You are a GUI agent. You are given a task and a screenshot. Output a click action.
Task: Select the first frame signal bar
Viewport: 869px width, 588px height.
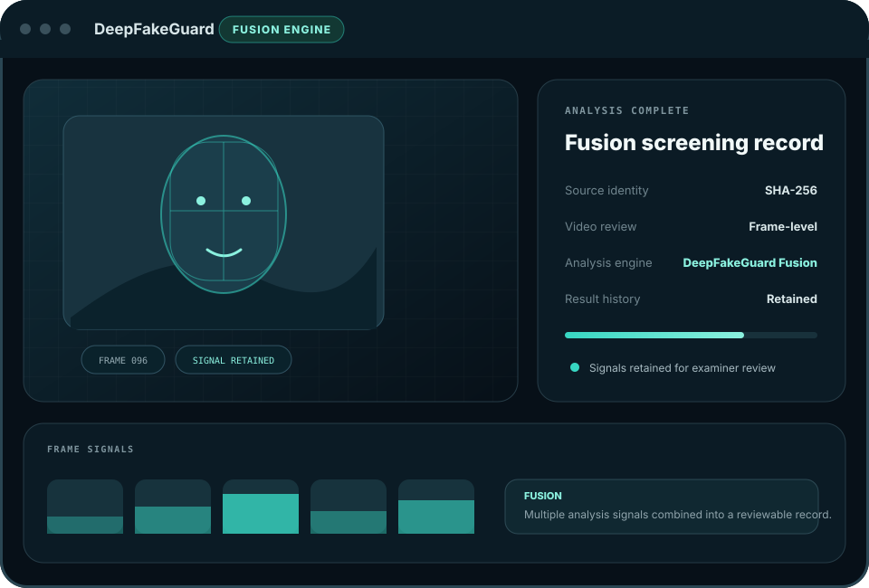coord(85,507)
